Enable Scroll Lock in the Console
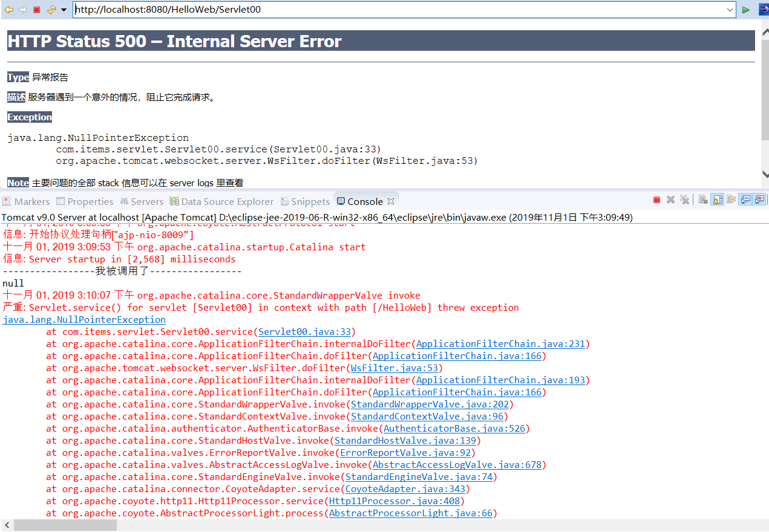 (718, 200)
